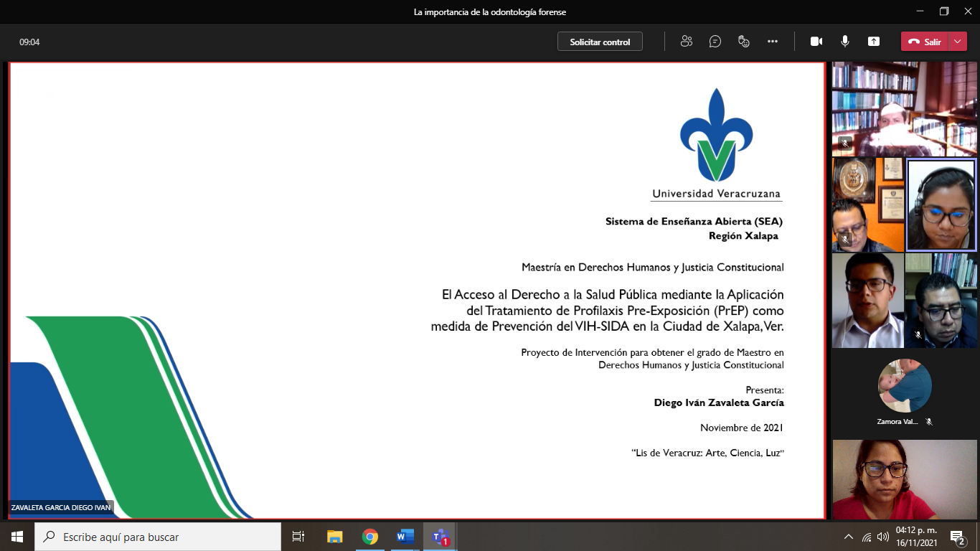
Task: Click the Windows search box
Action: (x=158, y=537)
